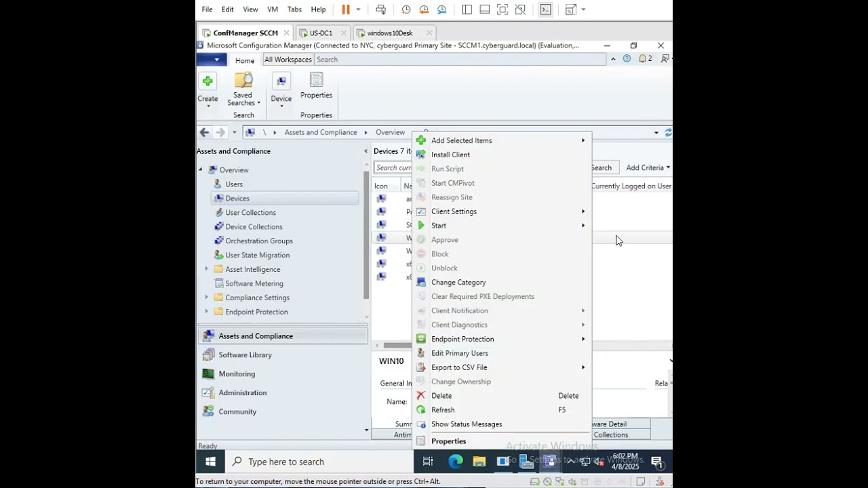Click the help question mark icon
868x488 pixels.
pos(627,59)
